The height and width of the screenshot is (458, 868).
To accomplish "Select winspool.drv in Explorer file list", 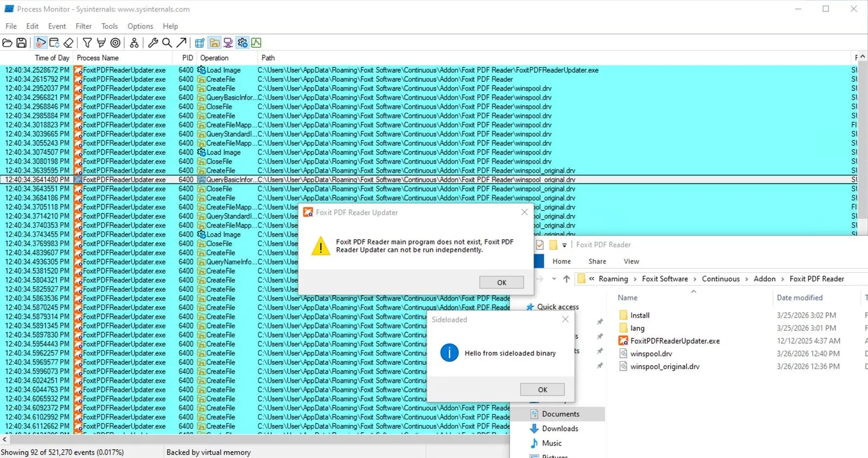I will pos(650,354).
